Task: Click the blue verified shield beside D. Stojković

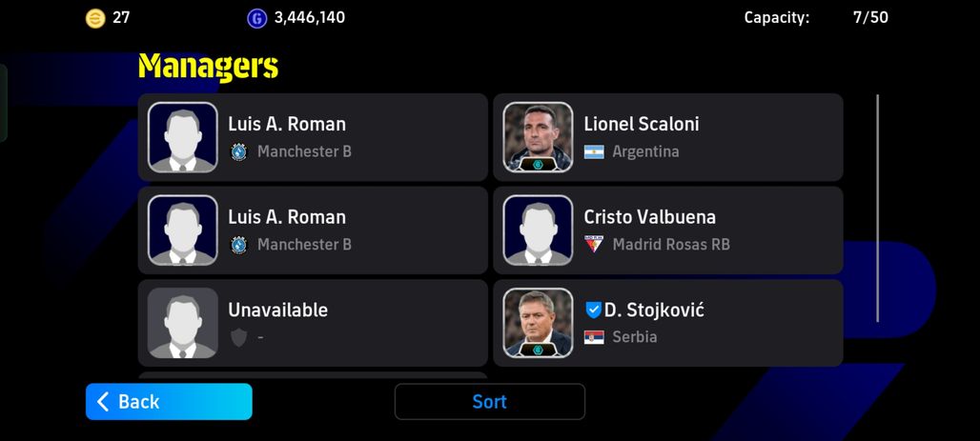Action: (593, 310)
